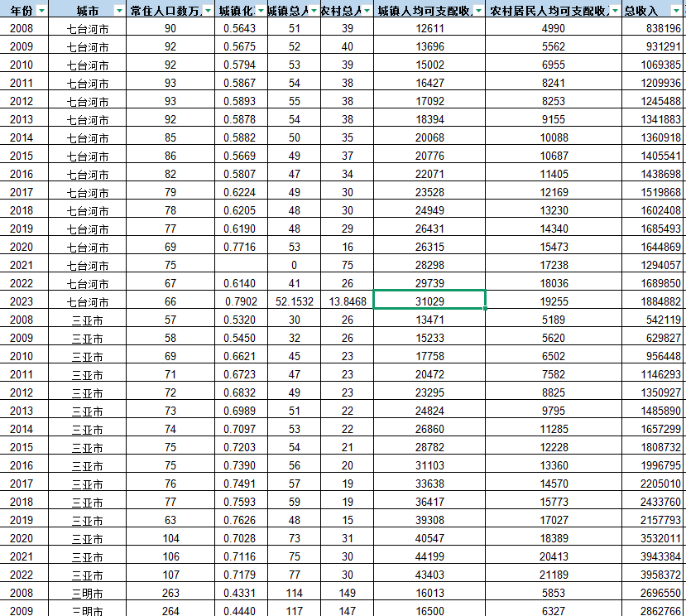
Task: Expand the 城镇人均可支配收入 filter dropdown
Action: click(478, 10)
